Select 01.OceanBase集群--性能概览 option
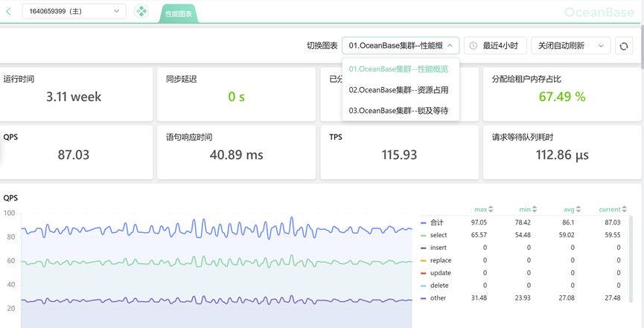The height and width of the screenshot is (328, 644). click(x=401, y=69)
